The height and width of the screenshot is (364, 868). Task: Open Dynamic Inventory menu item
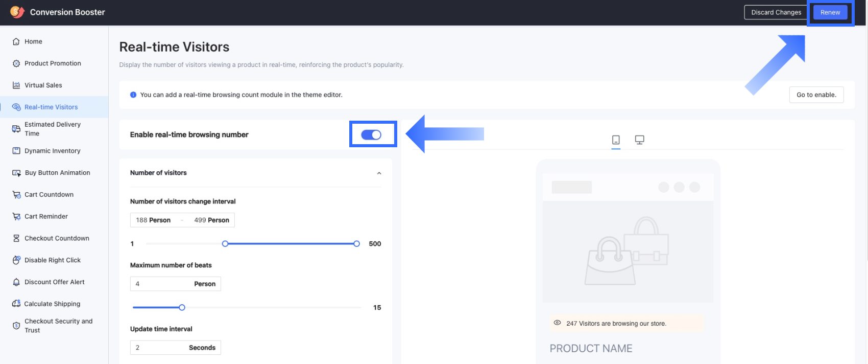tap(52, 151)
